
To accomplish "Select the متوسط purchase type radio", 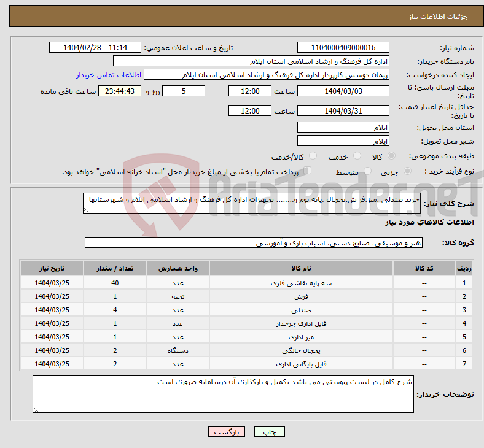I will [367, 171].
